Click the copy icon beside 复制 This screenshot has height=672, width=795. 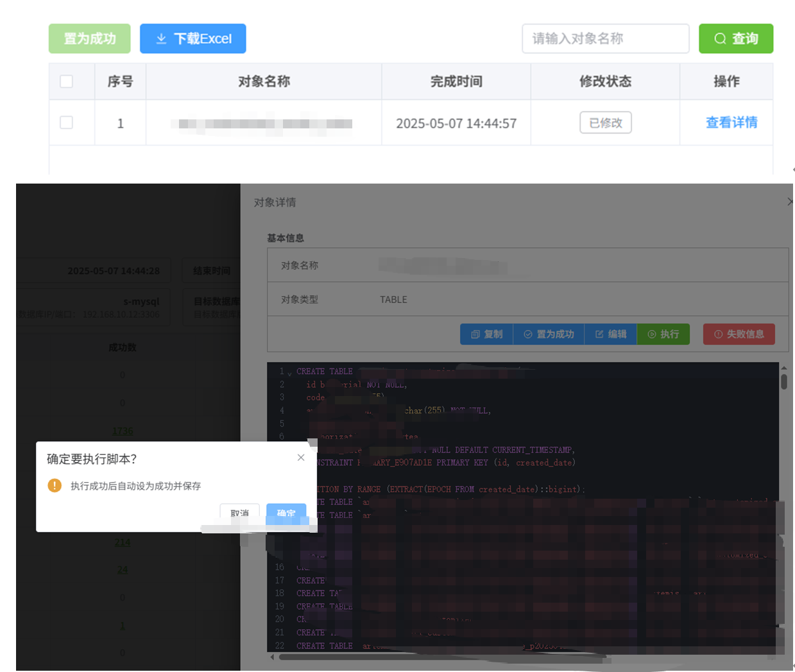pyautogui.click(x=475, y=334)
